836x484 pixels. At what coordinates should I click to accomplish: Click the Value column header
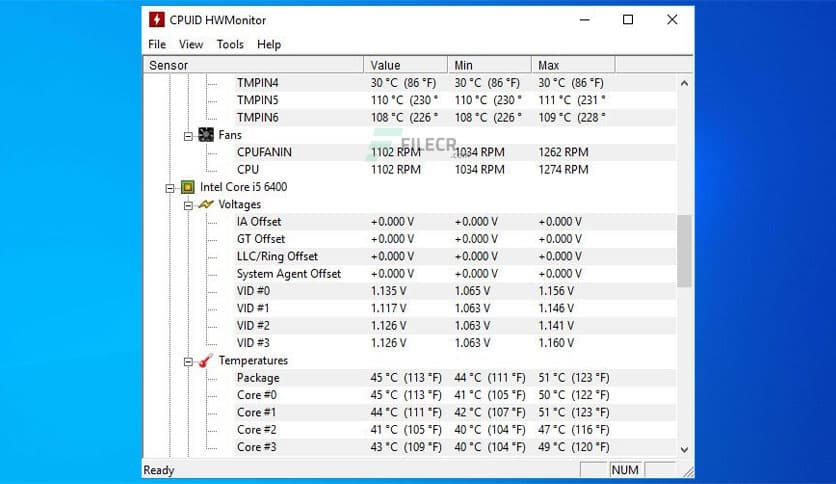[406, 65]
